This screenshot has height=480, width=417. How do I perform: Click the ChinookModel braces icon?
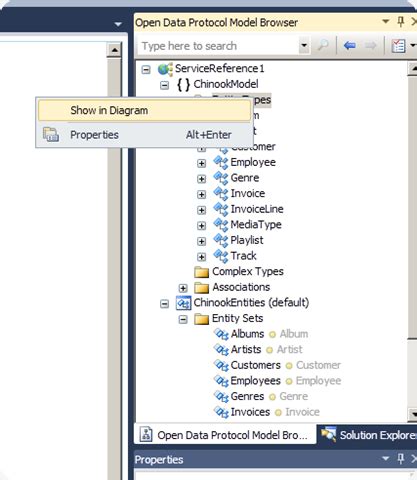(184, 85)
